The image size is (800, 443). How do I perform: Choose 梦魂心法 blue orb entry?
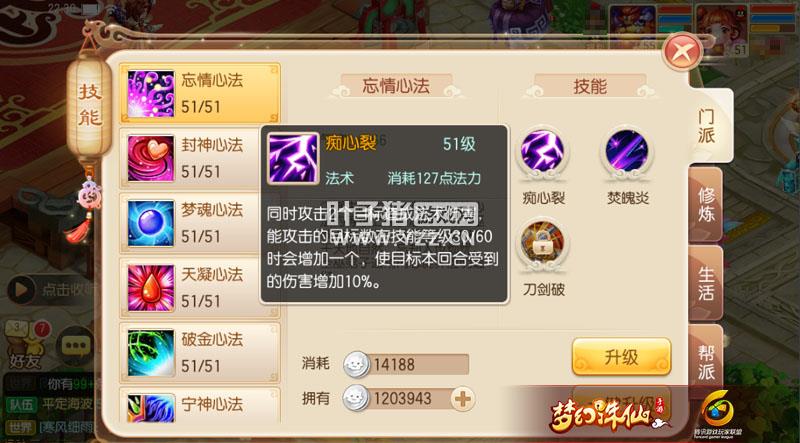point(200,223)
